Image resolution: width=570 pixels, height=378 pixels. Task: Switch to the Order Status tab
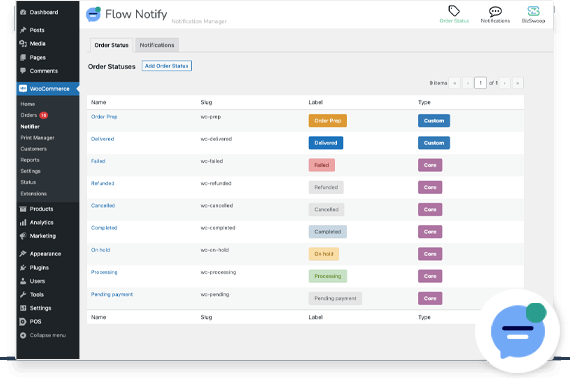(x=111, y=45)
